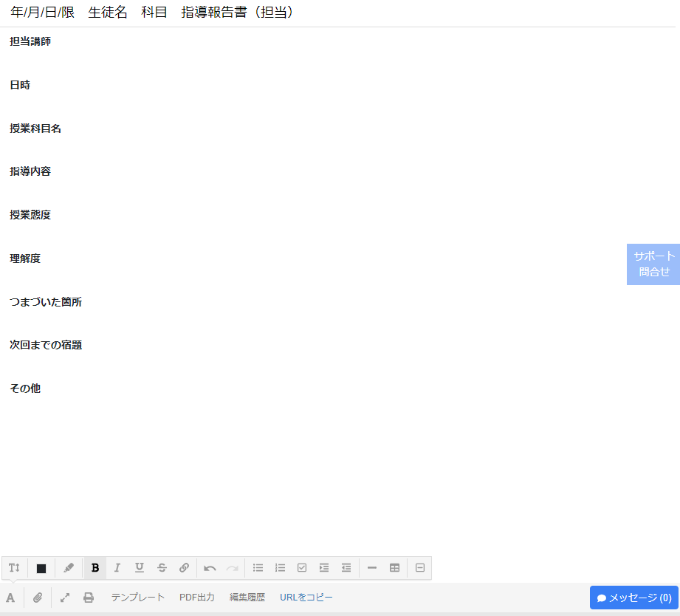Expand the editor to fullscreen view
The height and width of the screenshot is (616, 680).
[x=64, y=597]
